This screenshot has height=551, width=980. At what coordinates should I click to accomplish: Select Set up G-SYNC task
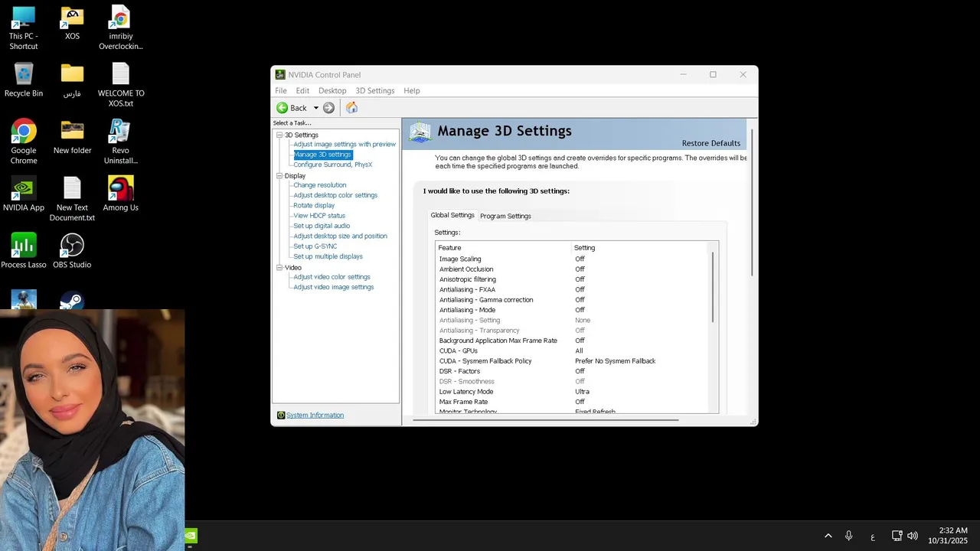click(x=315, y=246)
